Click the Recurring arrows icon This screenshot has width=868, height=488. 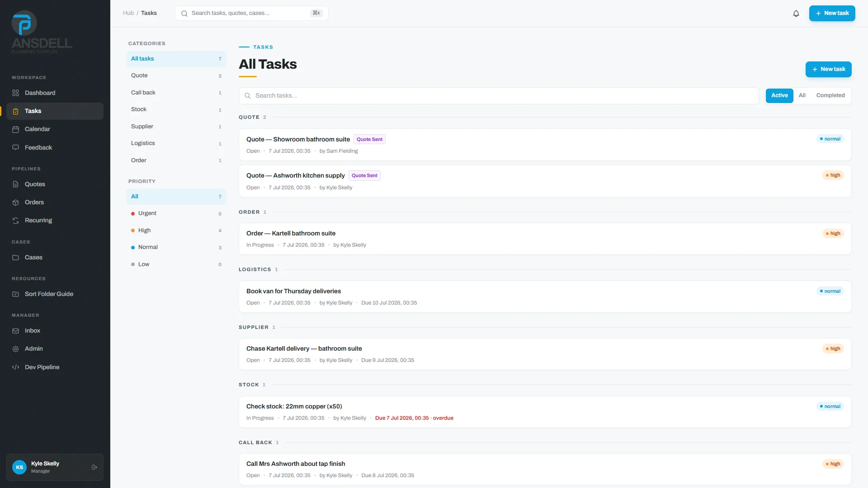pos(16,221)
